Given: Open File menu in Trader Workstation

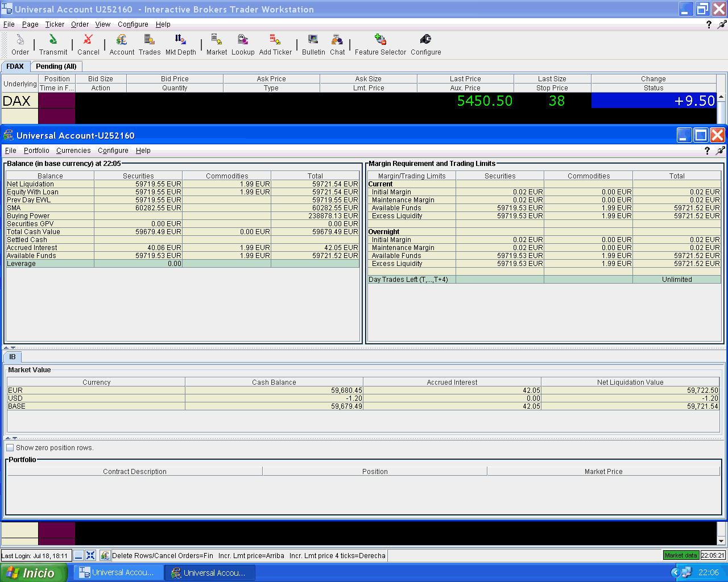Looking at the screenshot, I should coord(9,24).
